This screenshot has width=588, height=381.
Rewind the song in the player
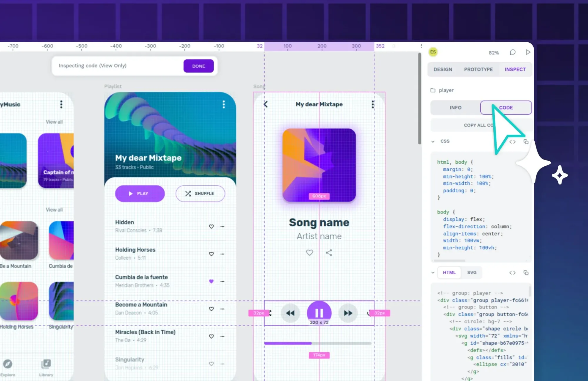[290, 313]
